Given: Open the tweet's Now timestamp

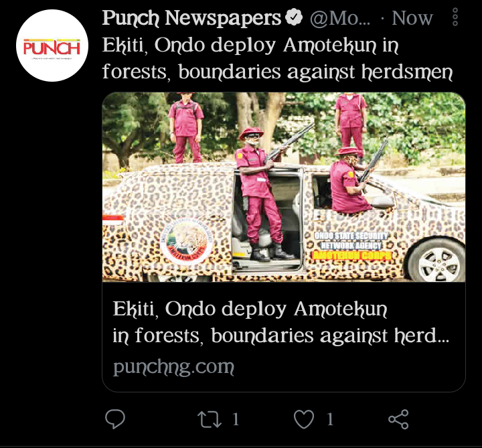Looking at the screenshot, I should [x=412, y=18].
